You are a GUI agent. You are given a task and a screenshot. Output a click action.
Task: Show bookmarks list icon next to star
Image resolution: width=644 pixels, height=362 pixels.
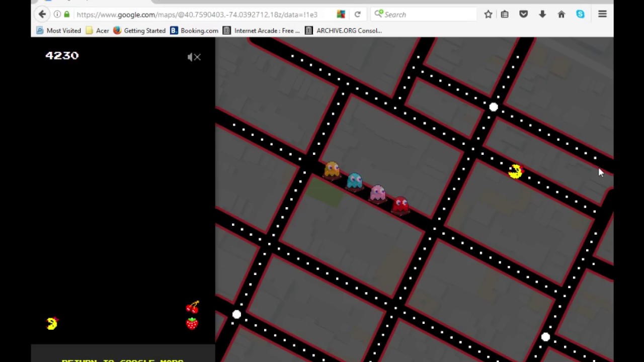point(505,15)
